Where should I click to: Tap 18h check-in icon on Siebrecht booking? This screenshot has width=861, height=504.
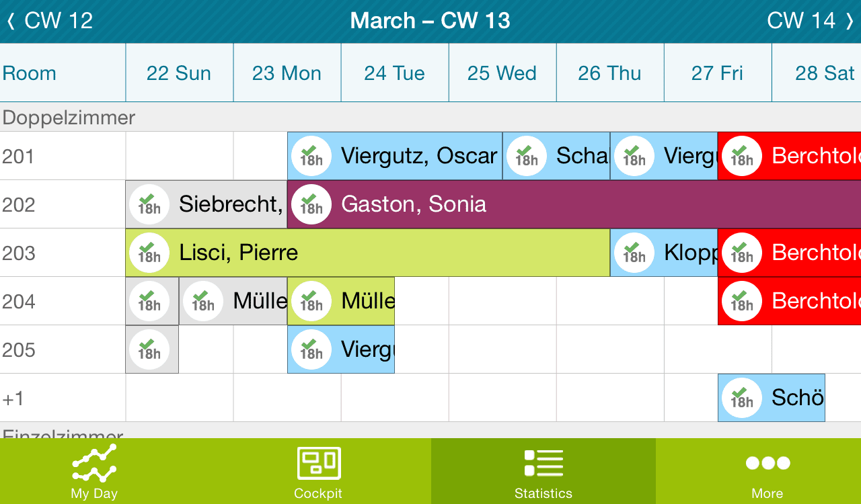point(149,204)
